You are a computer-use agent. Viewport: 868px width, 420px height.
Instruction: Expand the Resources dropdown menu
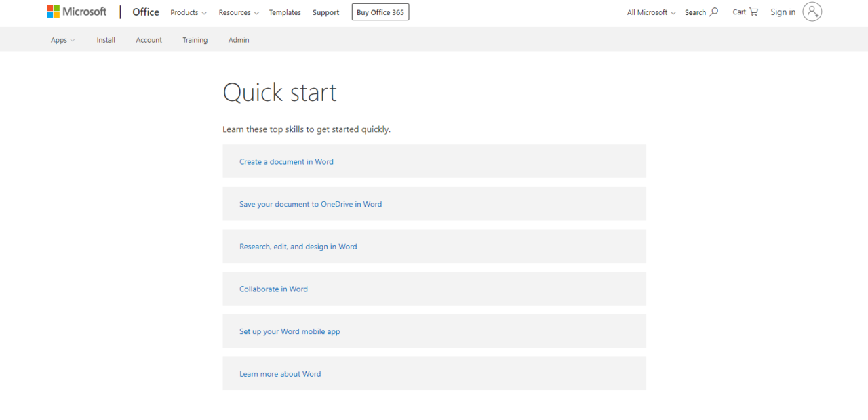(x=239, y=13)
